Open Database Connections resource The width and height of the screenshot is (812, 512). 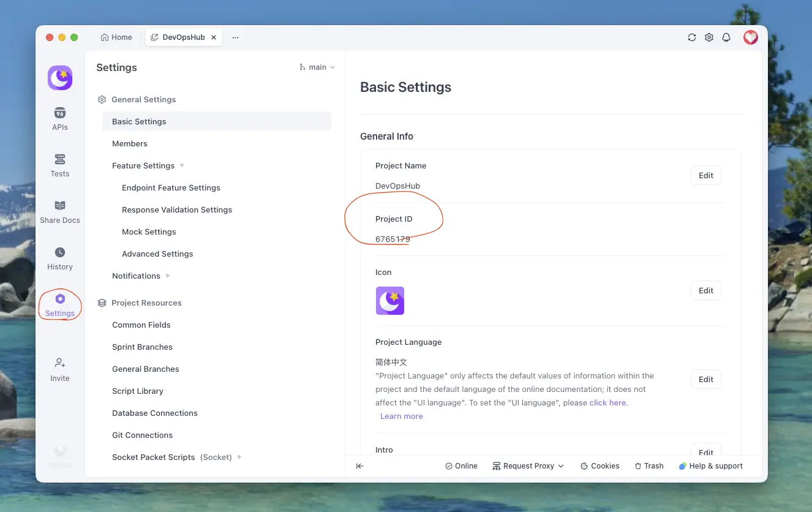pyautogui.click(x=155, y=413)
